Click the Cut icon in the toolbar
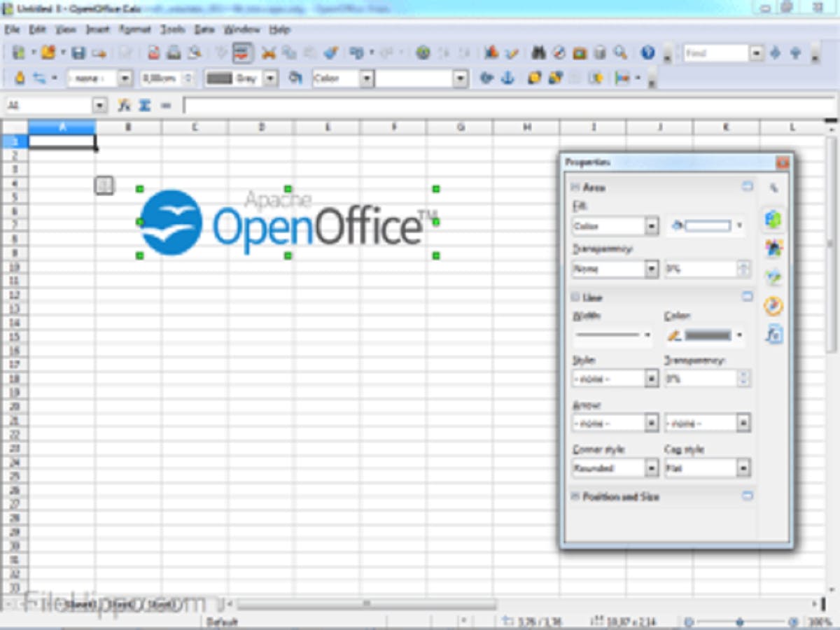 tap(267, 52)
